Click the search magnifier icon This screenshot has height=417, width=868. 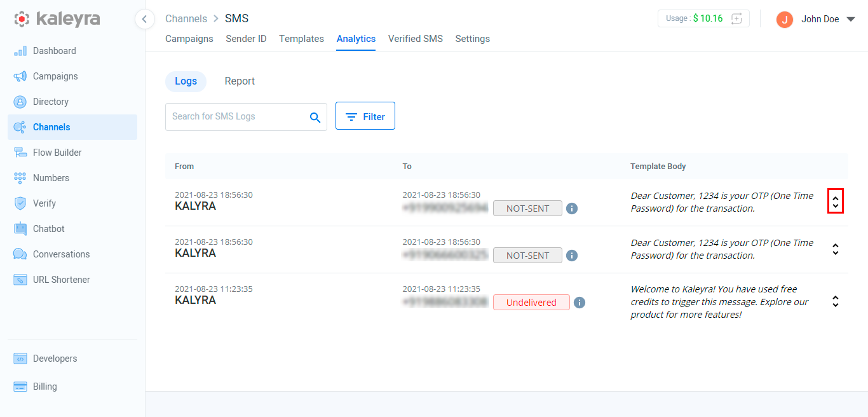tap(315, 117)
